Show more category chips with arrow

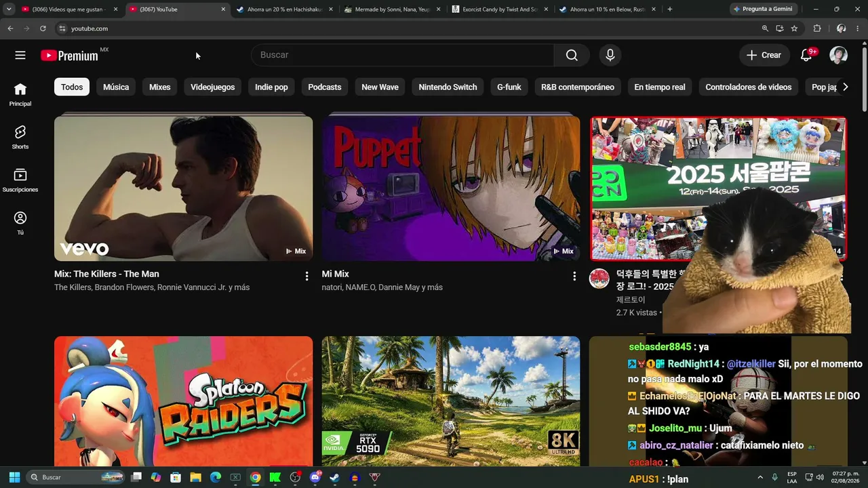tap(845, 87)
